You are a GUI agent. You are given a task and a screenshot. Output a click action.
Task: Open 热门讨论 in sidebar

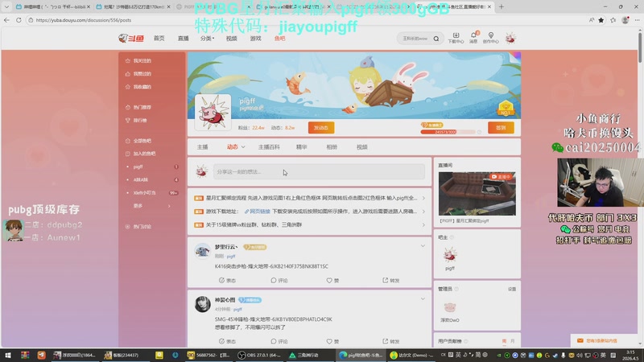[x=138, y=227]
